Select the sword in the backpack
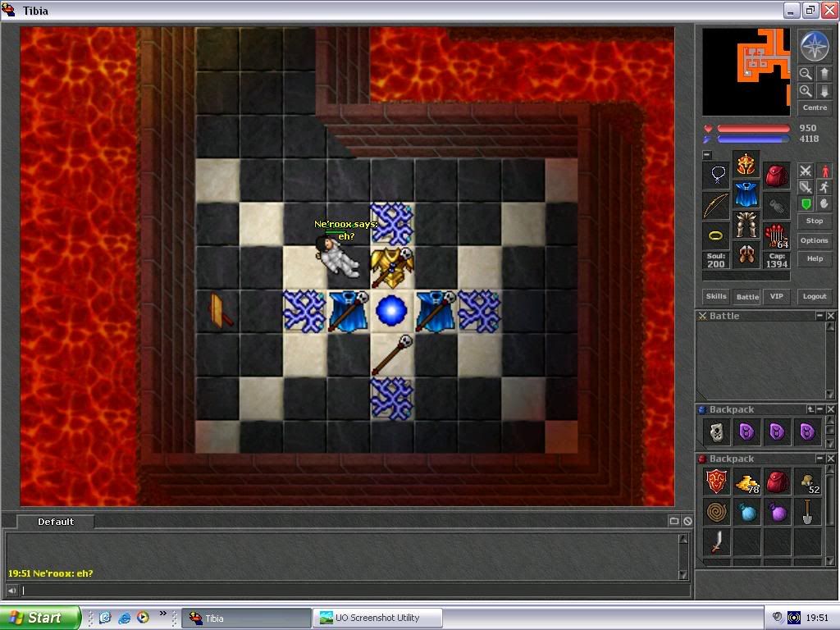This screenshot has height=630, width=840. (x=717, y=541)
